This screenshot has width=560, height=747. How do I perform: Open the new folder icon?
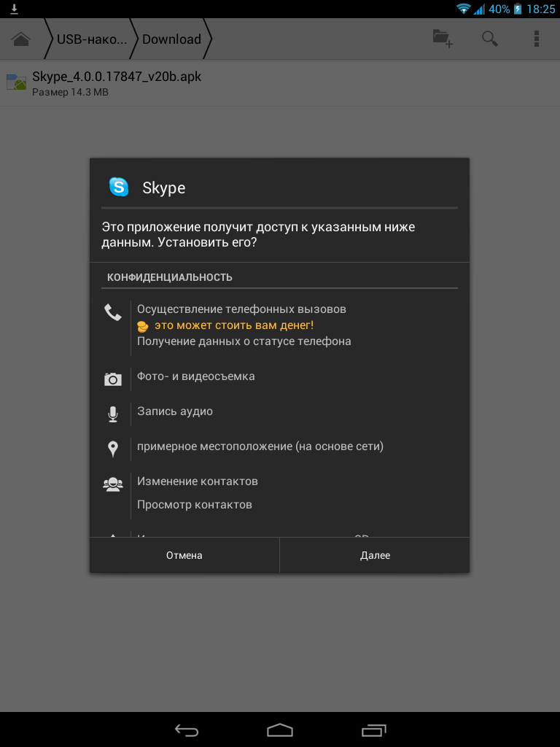443,39
